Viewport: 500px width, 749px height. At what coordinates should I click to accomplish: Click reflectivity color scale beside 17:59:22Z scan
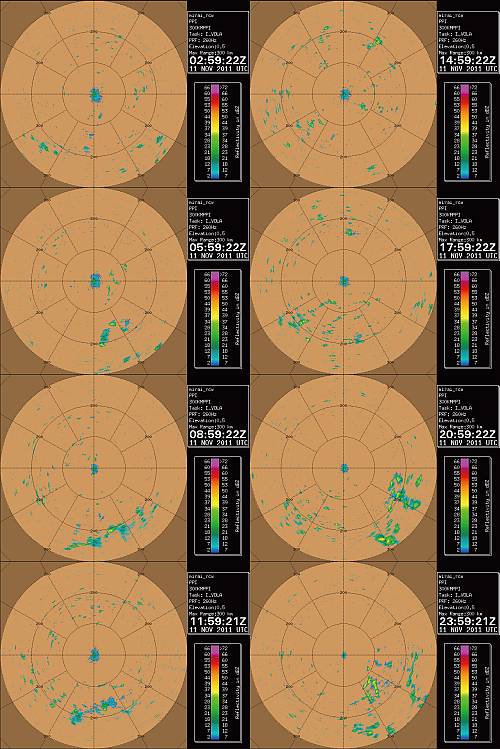[468, 319]
